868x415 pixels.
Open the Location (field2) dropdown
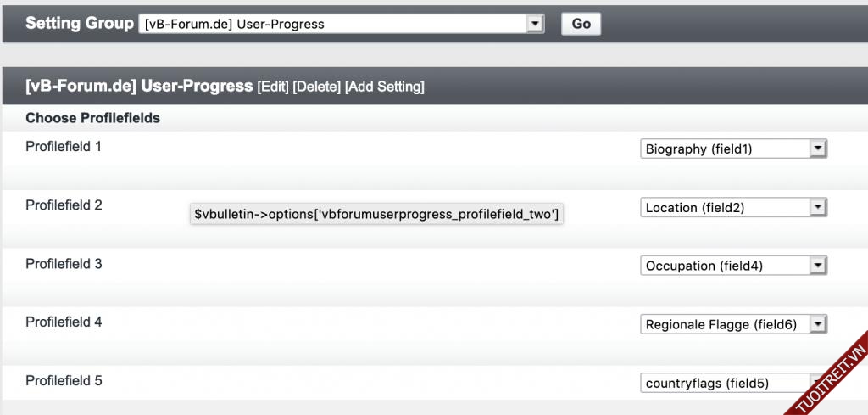point(733,208)
